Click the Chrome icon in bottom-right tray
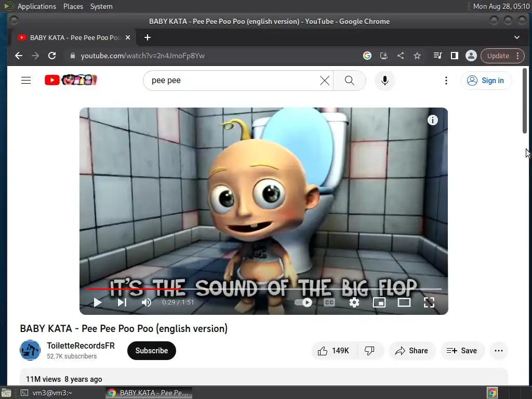This screenshot has width=532, height=399. pos(493,393)
